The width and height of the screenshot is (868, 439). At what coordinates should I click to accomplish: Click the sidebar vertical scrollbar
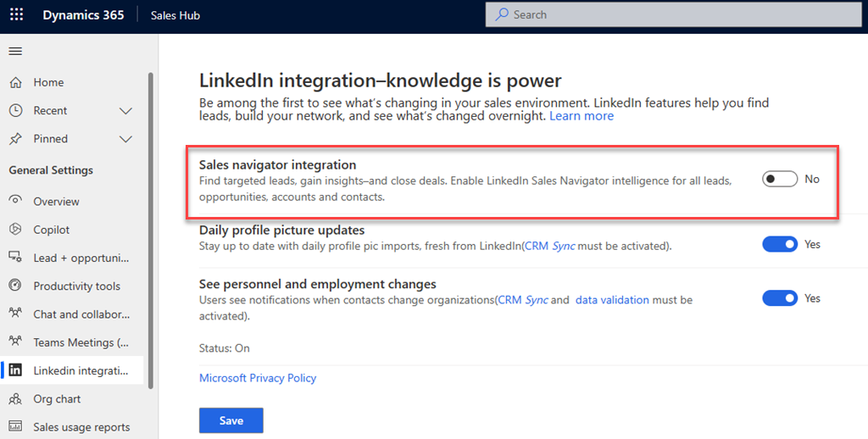151,230
